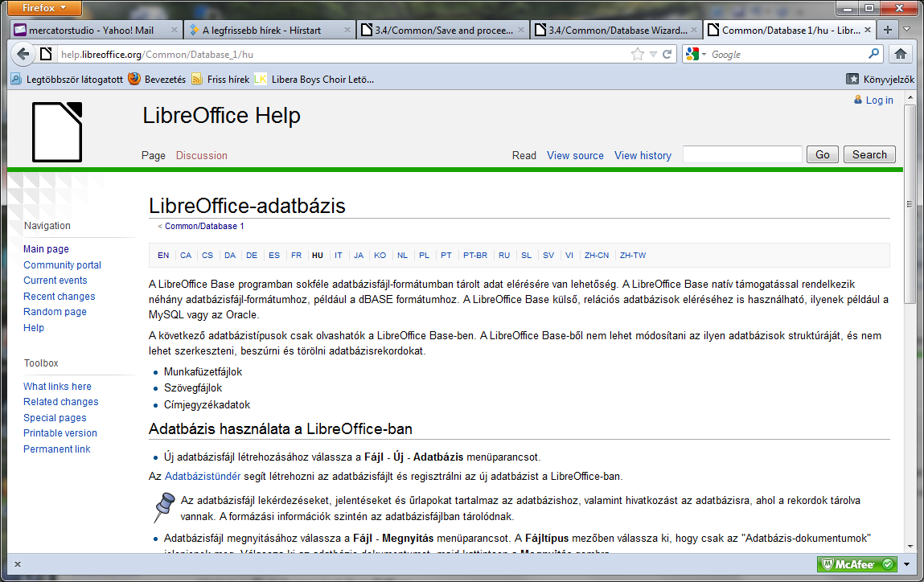The height and width of the screenshot is (582, 924).
Task: Switch to the Yahoo! Mail tab
Action: 96,30
